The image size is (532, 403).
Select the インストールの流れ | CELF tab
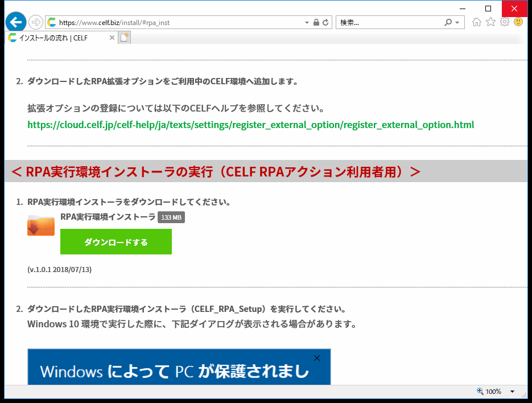(57, 38)
